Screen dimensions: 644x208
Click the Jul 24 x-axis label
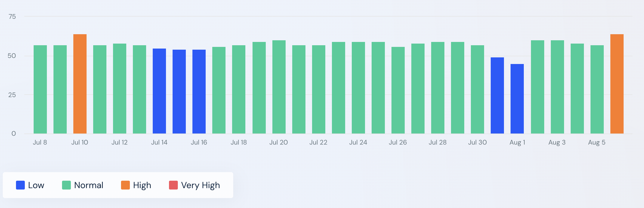[x=358, y=142]
